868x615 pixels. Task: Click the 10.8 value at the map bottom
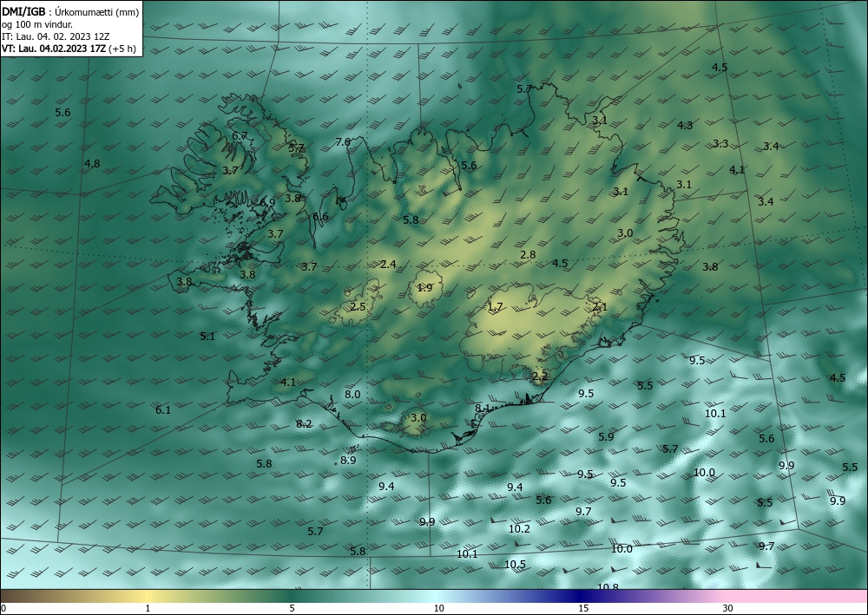point(608,586)
